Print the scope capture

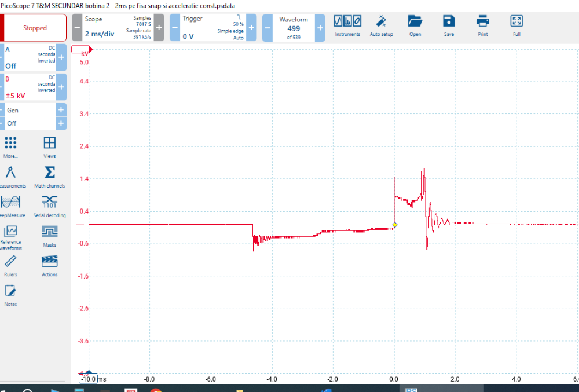[482, 25]
